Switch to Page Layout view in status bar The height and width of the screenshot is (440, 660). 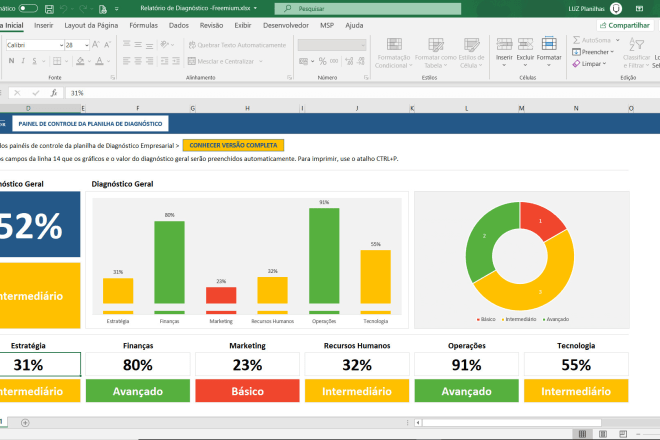click(x=603, y=434)
